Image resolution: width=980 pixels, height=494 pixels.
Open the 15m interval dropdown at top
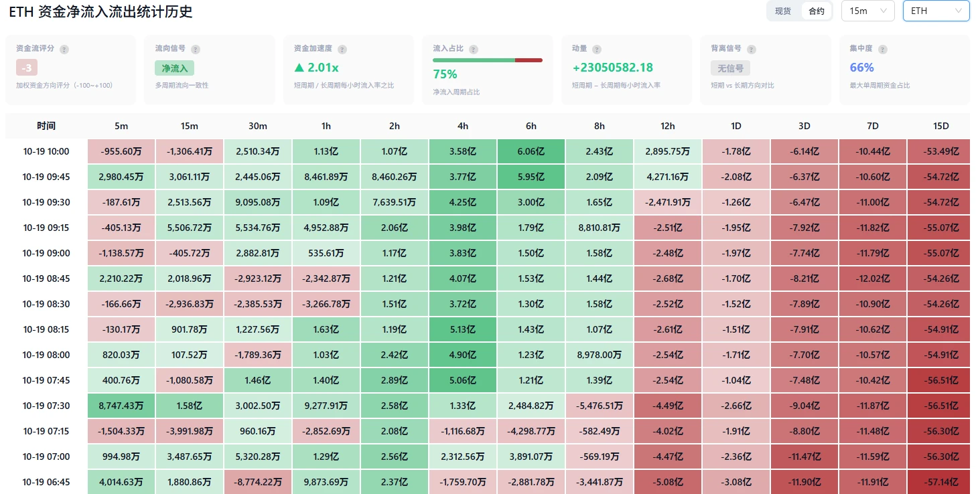(867, 11)
